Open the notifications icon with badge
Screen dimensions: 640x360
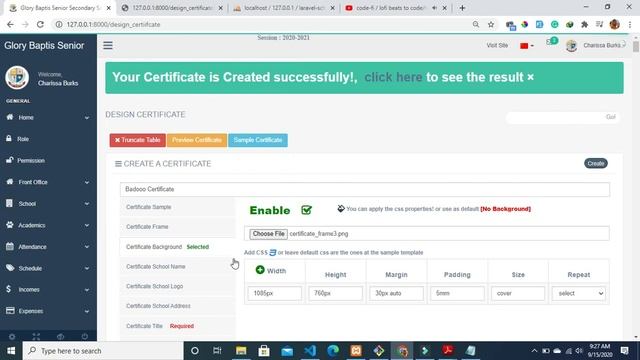551,42
